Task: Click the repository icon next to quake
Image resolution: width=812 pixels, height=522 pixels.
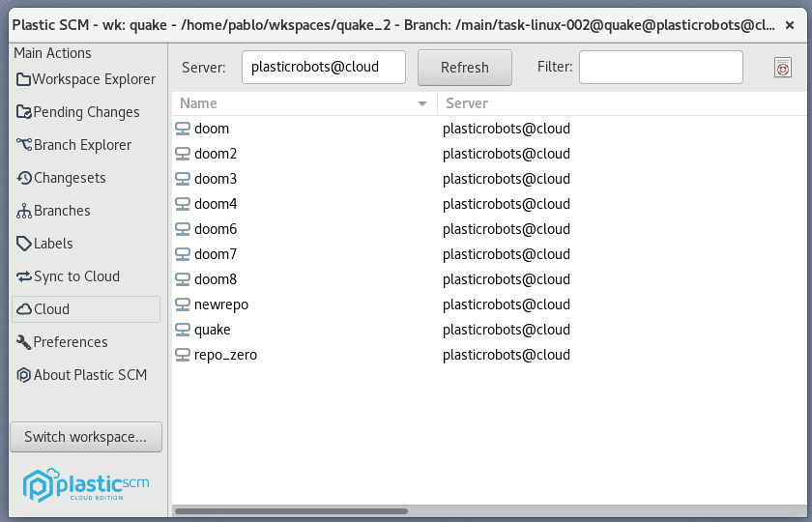Action: pos(183,330)
